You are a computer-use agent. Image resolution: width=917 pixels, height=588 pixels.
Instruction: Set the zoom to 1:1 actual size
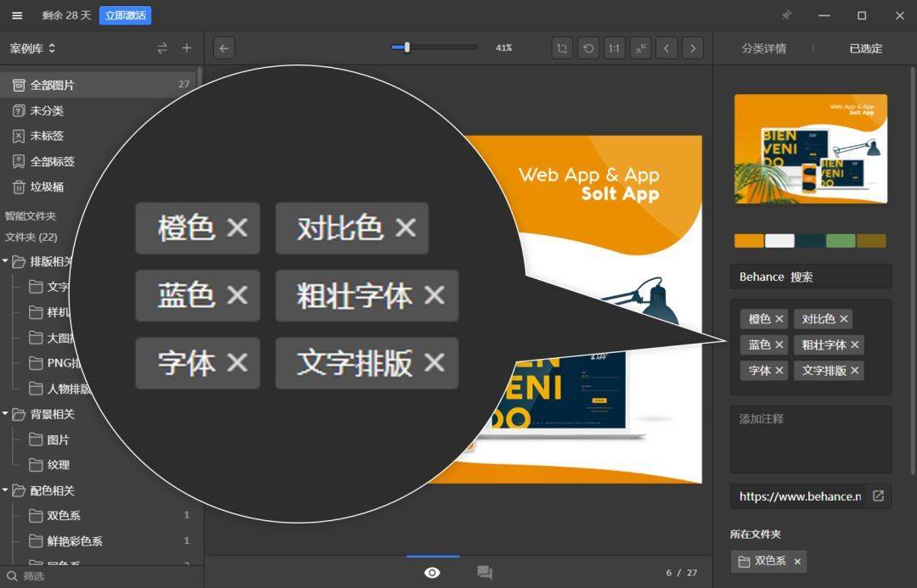[614, 48]
